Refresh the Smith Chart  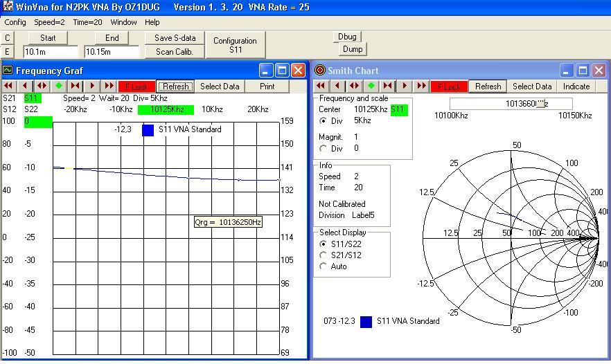[x=488, y=87]
